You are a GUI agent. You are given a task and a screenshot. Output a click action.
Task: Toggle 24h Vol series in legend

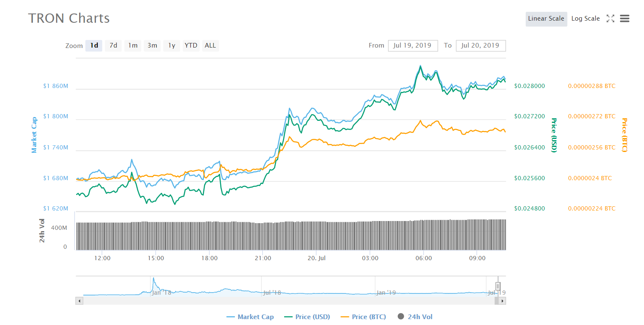pos(415,317)
